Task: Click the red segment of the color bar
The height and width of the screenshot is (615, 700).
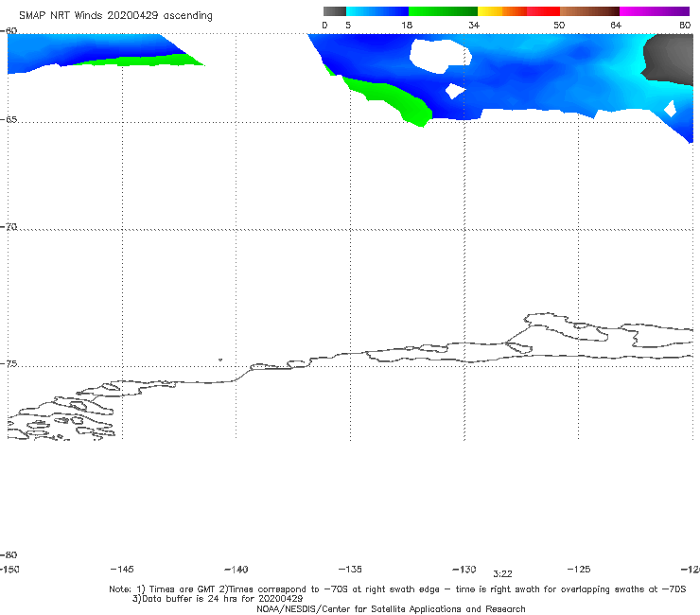Action: point(543,11)
